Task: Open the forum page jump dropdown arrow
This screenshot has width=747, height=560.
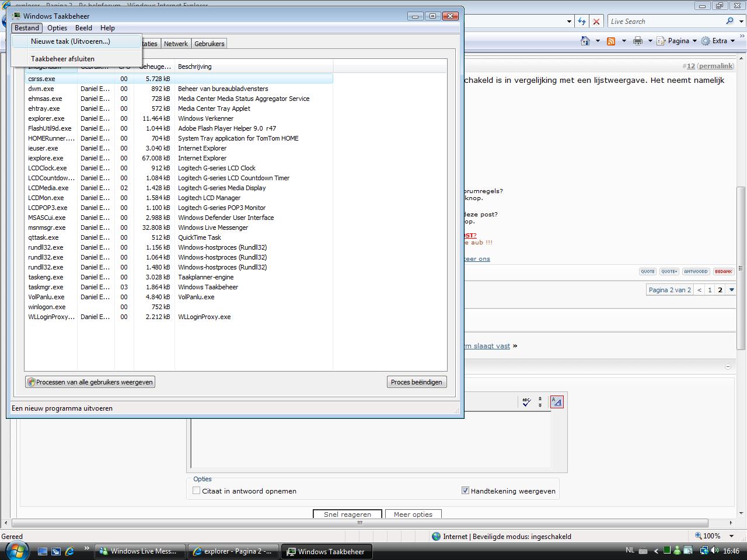Action: 731,290
